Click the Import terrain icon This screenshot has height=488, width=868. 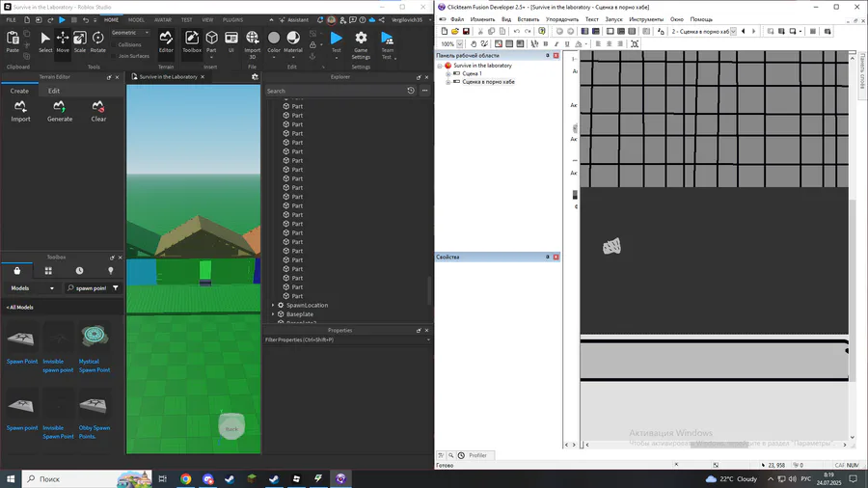20,111
